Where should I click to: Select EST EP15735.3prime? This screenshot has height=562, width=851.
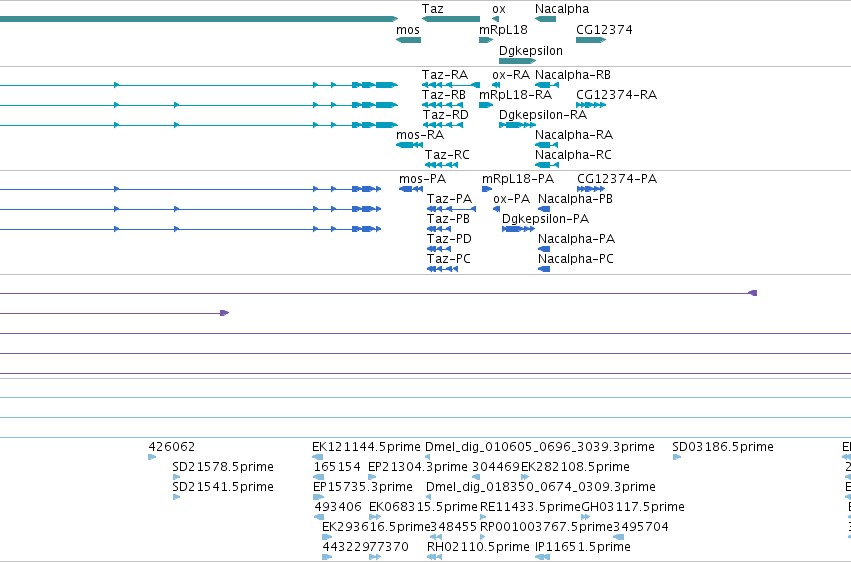pyautogui.click(x=363, y=487)
